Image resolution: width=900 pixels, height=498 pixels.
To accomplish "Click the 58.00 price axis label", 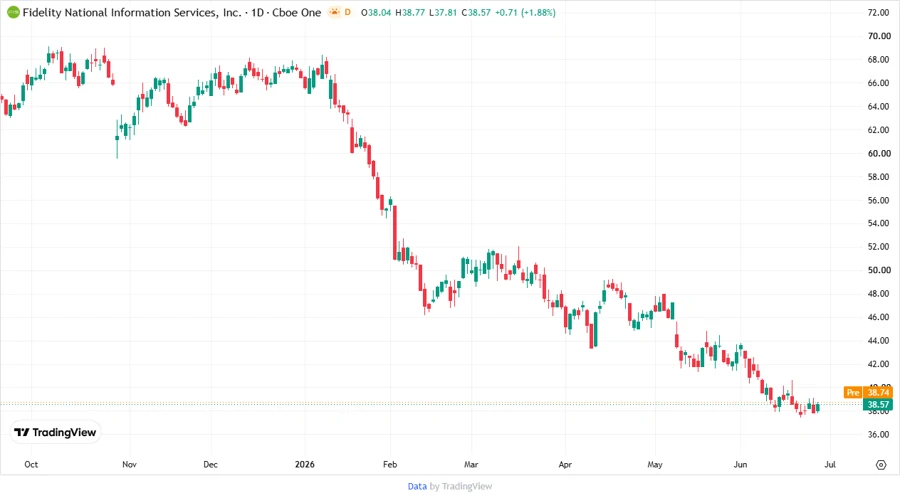I will tap(879, 177).
